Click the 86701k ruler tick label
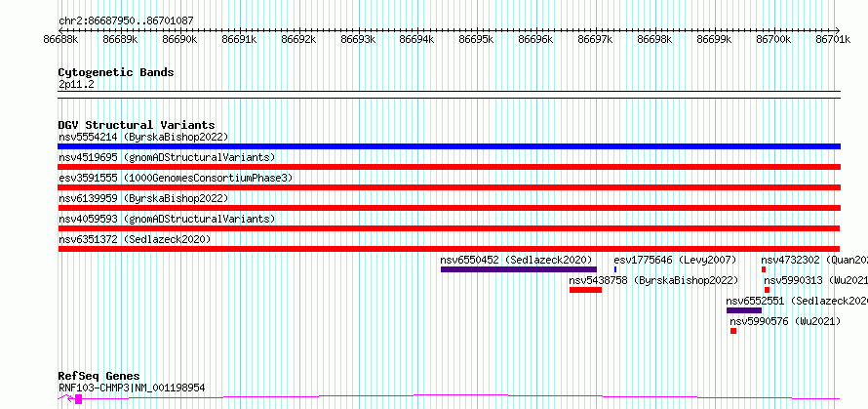 [x=834, y=40]
